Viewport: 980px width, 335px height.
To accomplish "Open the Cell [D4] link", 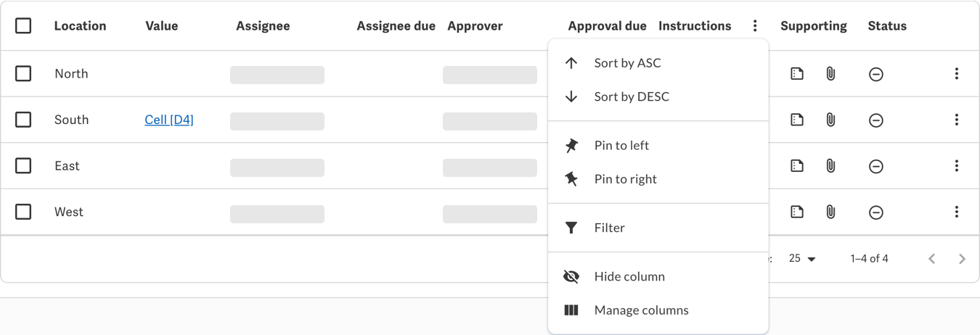I will pos(169,120).
